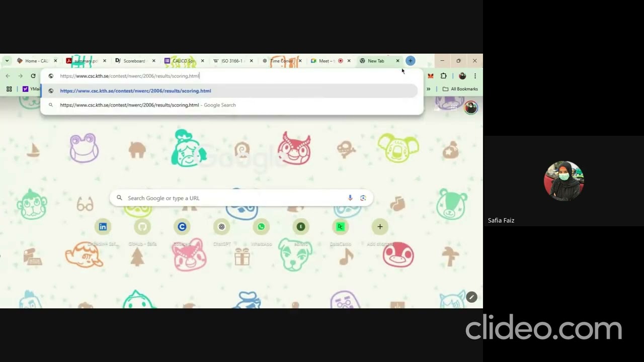Click inside the address bar URL text

[x=130, y=76]
